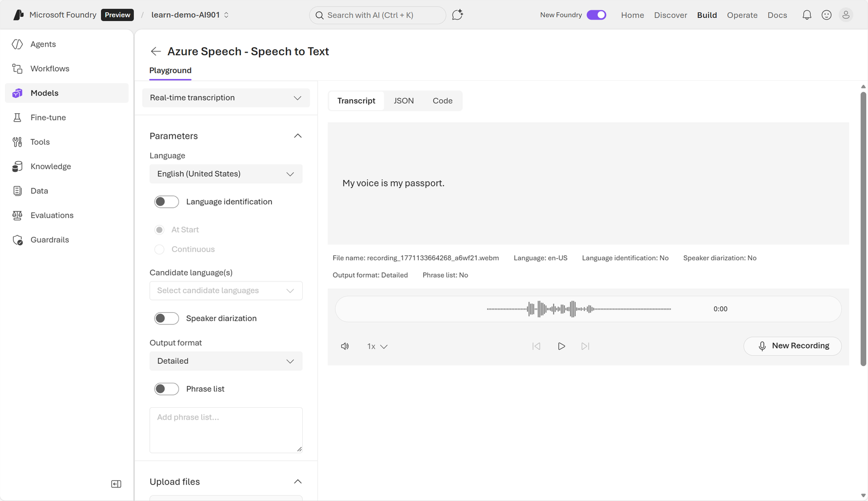This screenshot has width=868, height=501.
Task: Seek within the audio waveform
Action: 579,309
